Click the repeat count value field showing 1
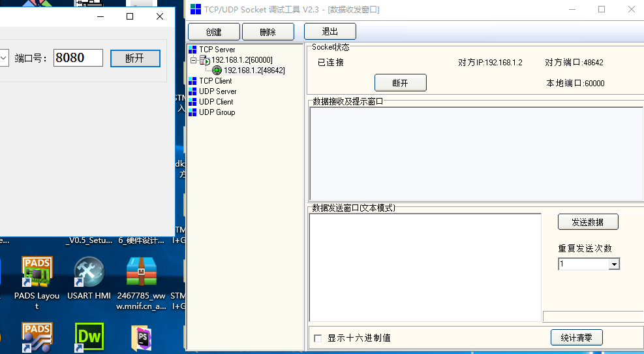644x354 pixels. click(583, 264)
